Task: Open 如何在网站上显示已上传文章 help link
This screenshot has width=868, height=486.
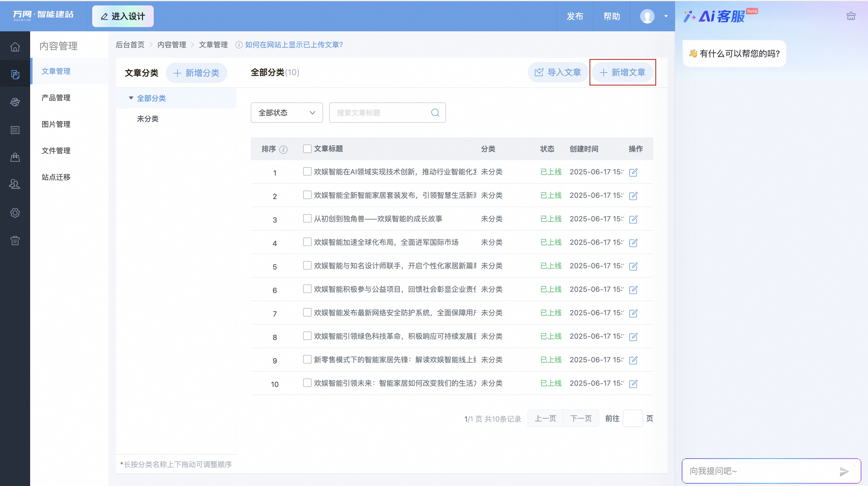Action: [x=294, y=45]
